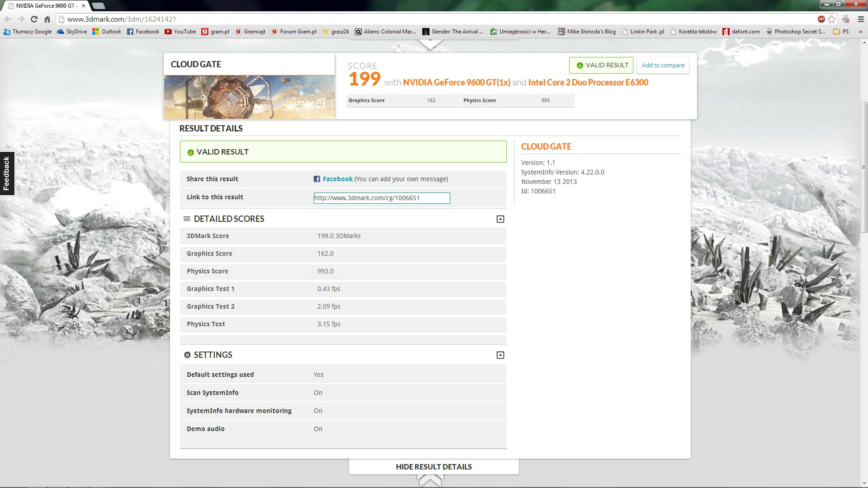Image resolution: width=868 pixels, height=488 pixels.
Task: Collapse the Settings section
Action: (500, 355)
